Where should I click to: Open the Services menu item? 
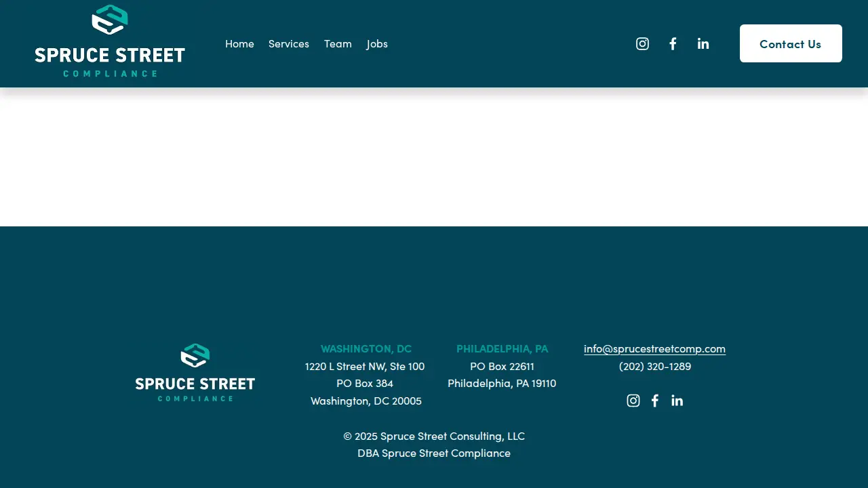point(289,44)
